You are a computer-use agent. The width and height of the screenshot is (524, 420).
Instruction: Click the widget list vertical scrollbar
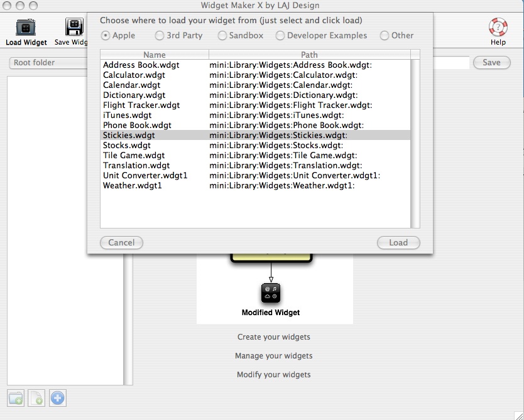(415, 144)
